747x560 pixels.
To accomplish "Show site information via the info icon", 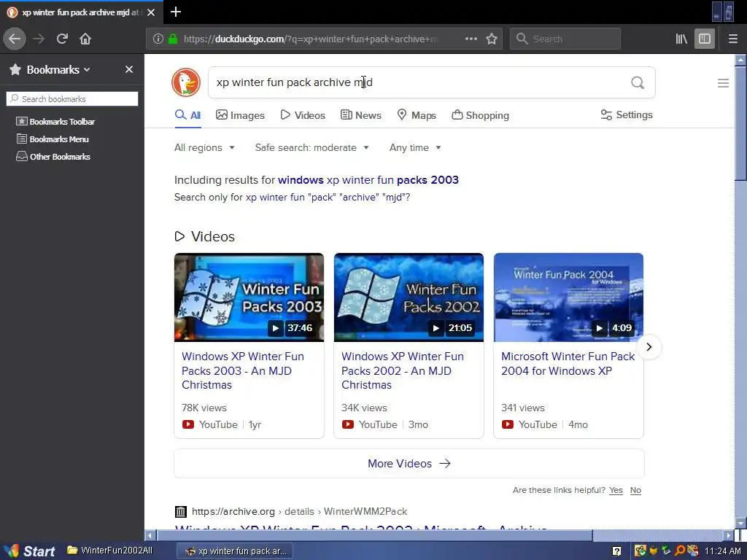I will point(158,39).
